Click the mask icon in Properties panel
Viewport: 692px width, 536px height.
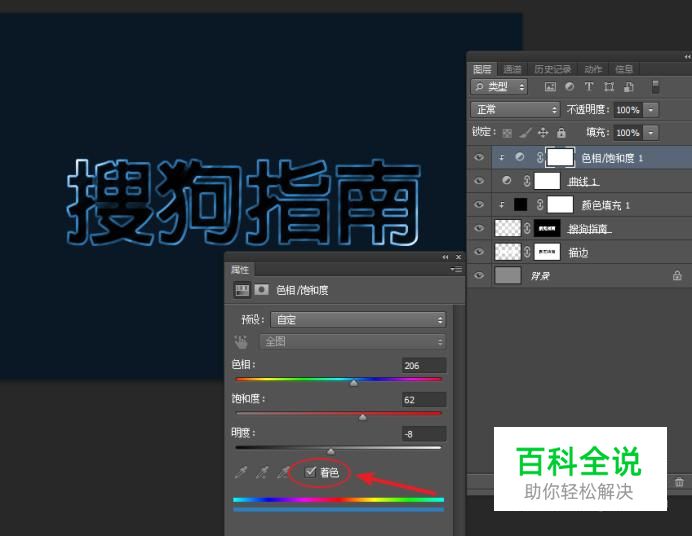coord(262,290)
